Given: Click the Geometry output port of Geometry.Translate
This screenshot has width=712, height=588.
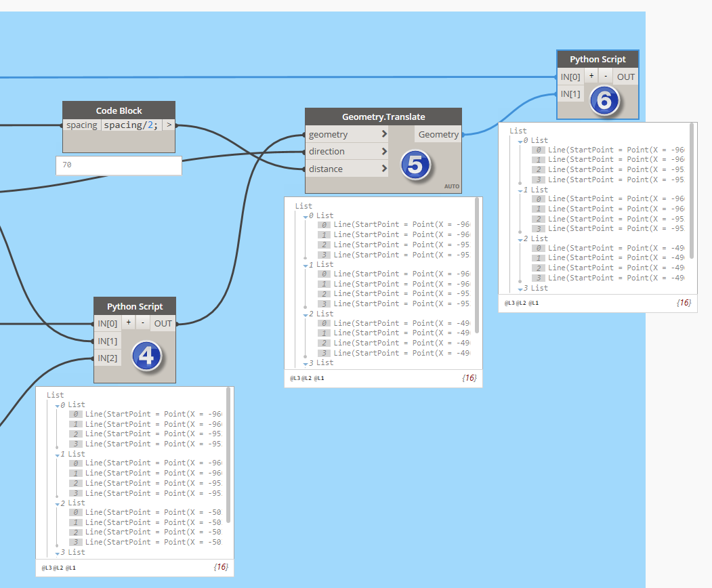Looking at the screenshot, I should click(438, 134).
